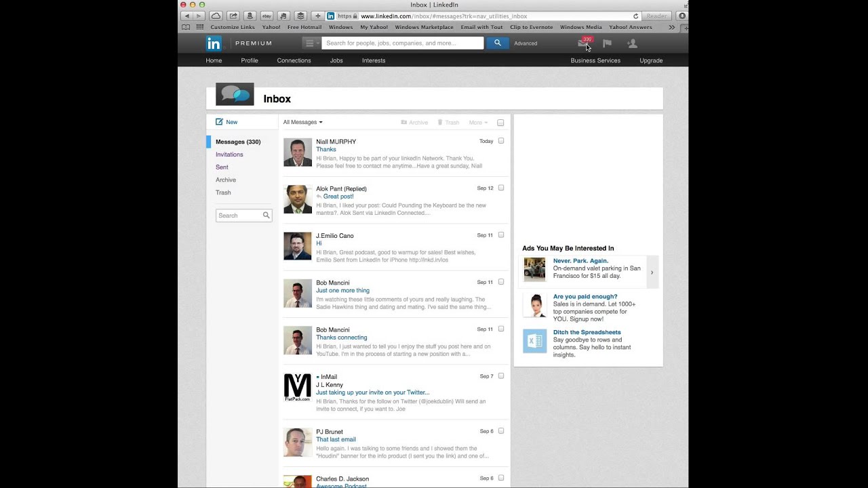Click the add connections person icon
Screen dimensions: 868x488
click(632, 43)
